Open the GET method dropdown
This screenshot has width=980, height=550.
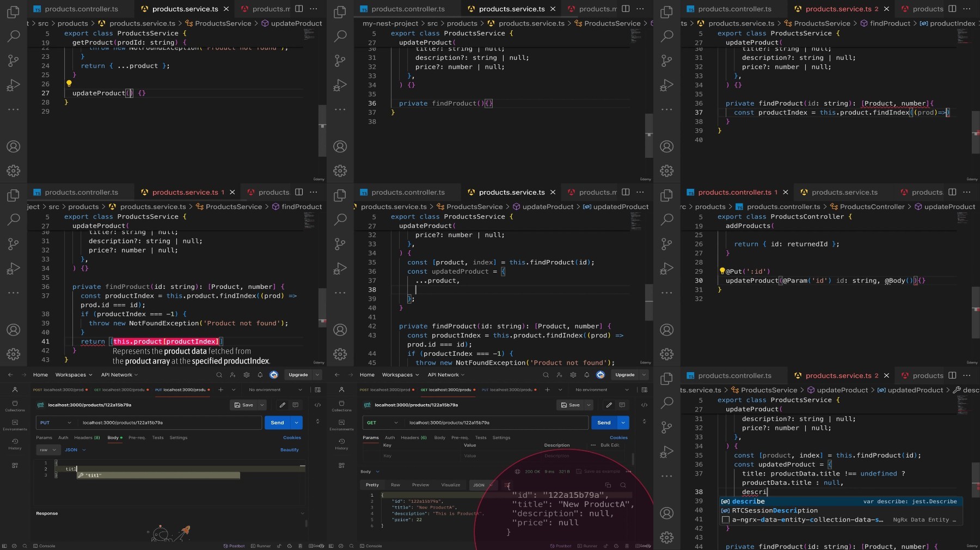click(382, 423)
